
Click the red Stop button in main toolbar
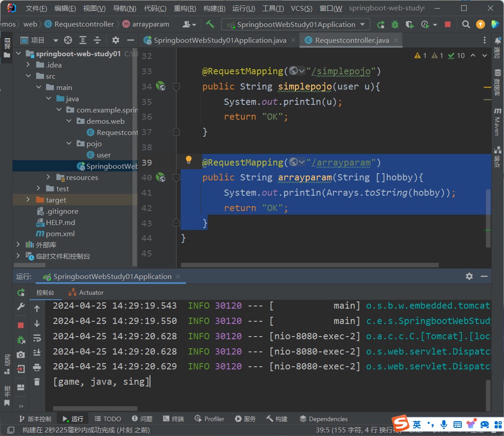(x=447, y=25)
